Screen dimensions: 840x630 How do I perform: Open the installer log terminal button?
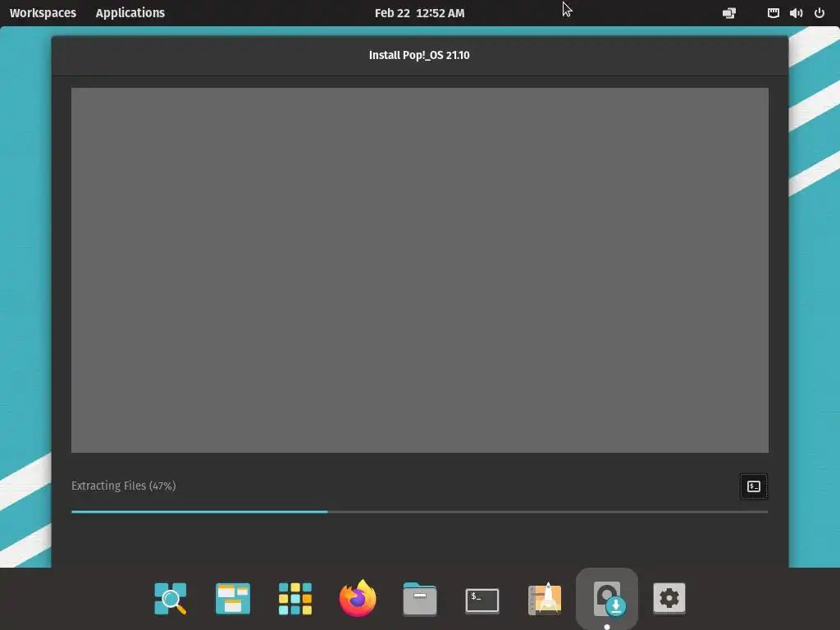coord(753,486)
